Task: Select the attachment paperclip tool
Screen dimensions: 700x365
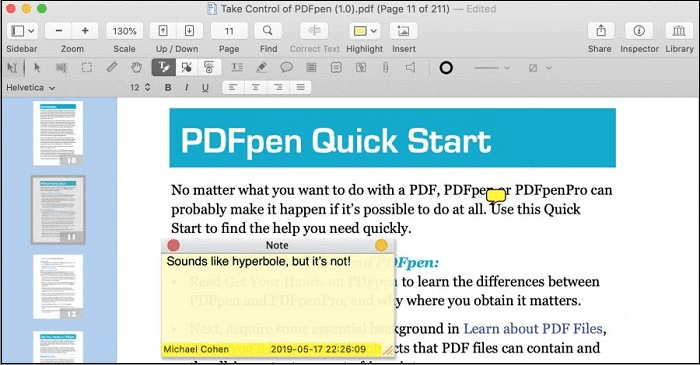Action: coord(385,68)
